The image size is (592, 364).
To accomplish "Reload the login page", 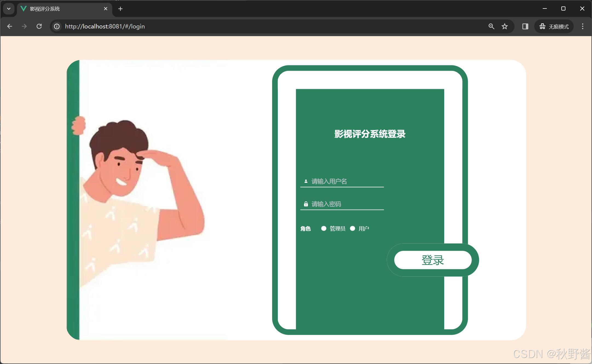I will coord(39,26).
